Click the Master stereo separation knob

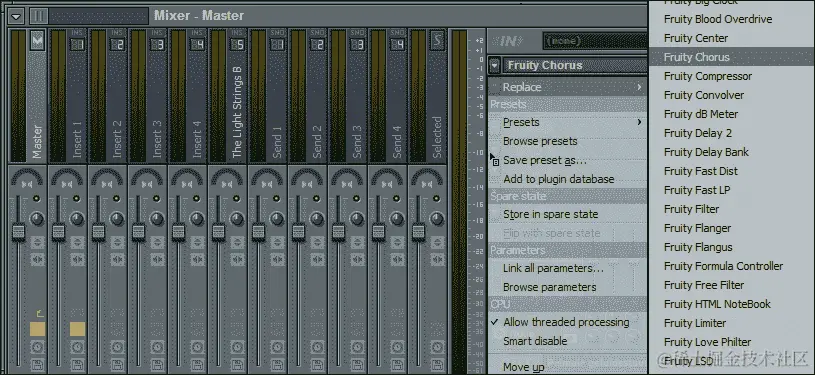coord(37,218)
